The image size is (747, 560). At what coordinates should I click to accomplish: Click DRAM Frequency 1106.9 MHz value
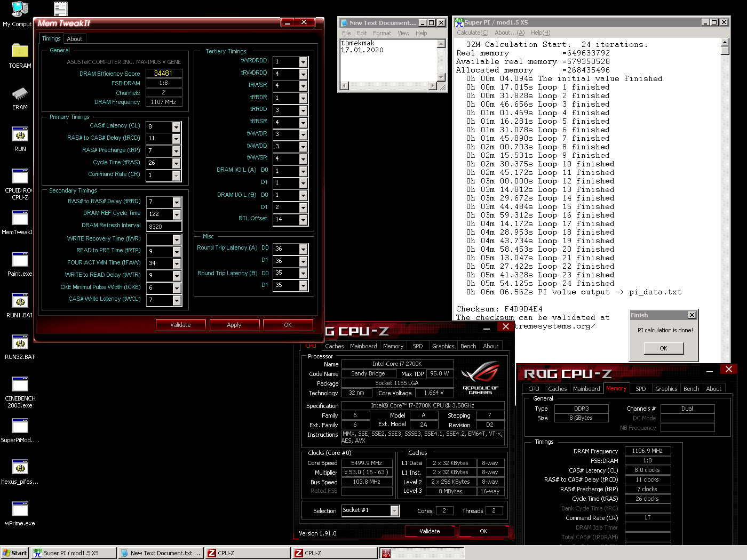coord(647,451)
